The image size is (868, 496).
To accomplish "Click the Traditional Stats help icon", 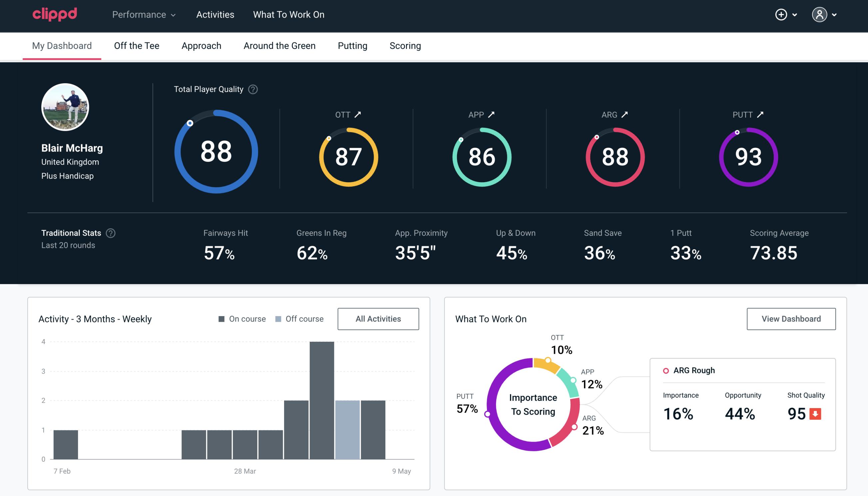I will [x=111, y=233].
